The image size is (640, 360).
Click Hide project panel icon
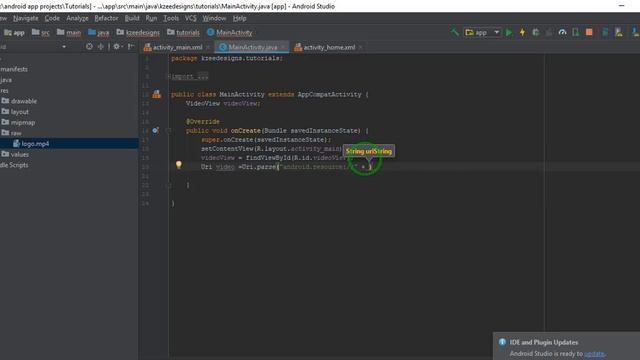coord(131,47)
